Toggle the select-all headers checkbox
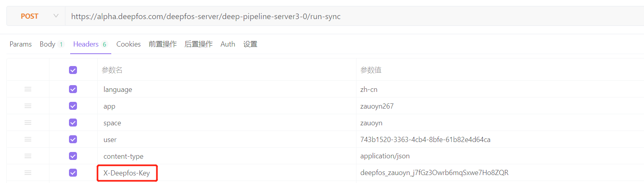Viewport: 644px width, 183px height. pos(73,70)
